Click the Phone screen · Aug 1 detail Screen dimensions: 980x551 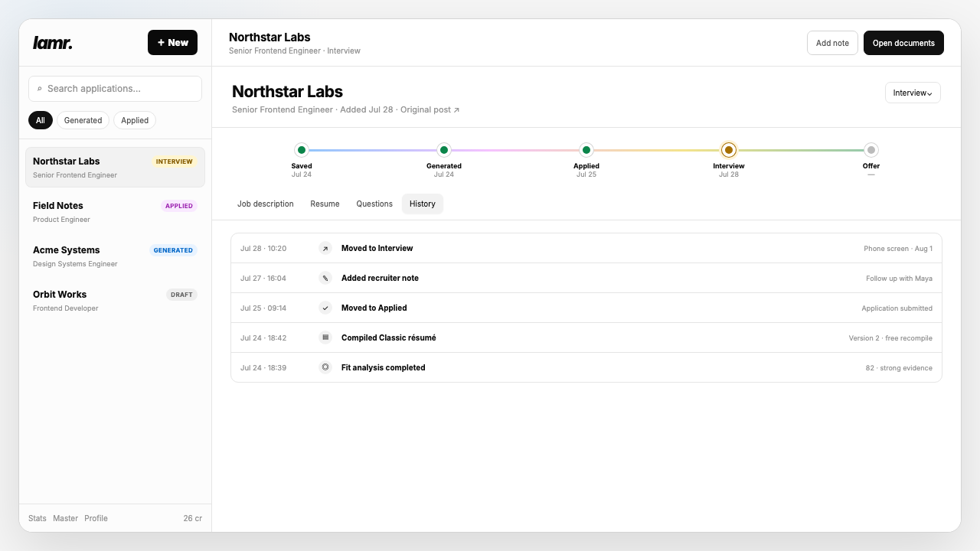[898, 249]
